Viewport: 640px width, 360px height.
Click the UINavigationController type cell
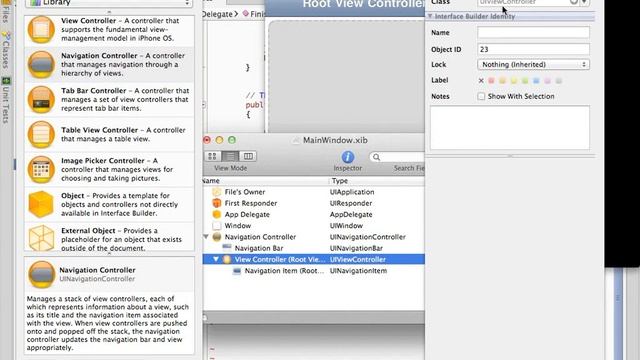pos(367,237)
